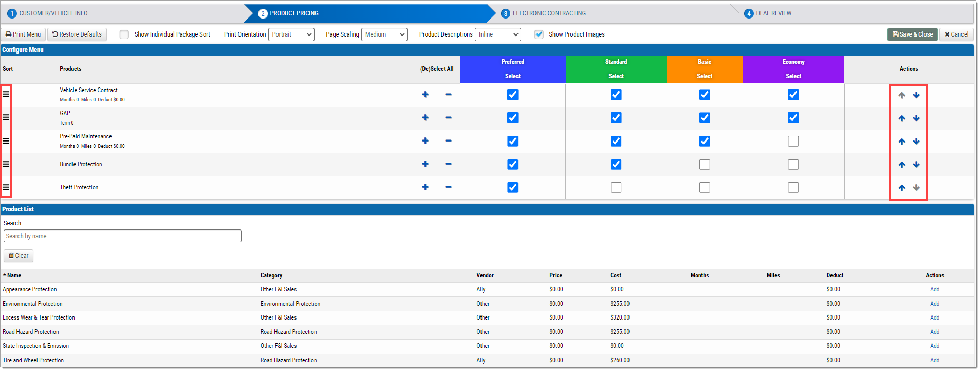Click Save & Close button
Image resolution: width=980 pixels, height=371 pixels.
(x=913, y=34)
